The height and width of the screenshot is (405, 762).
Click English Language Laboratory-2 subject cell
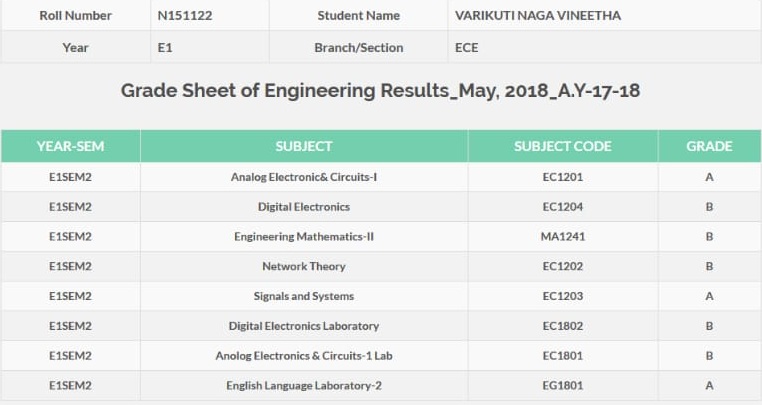[304, 386]
